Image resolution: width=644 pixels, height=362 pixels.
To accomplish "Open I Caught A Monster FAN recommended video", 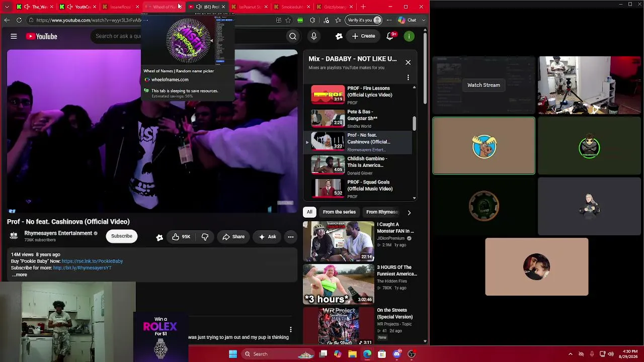I will tap(360, 241).
